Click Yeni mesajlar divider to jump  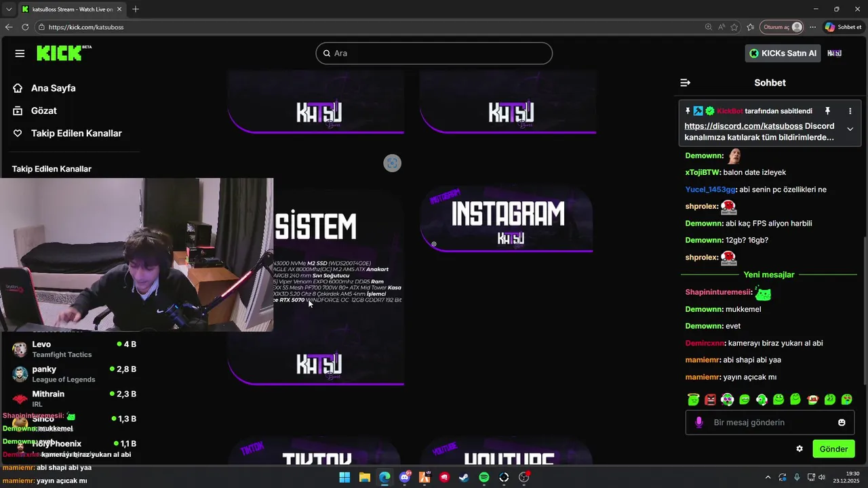pyautogui.click(x=769, y=274)
